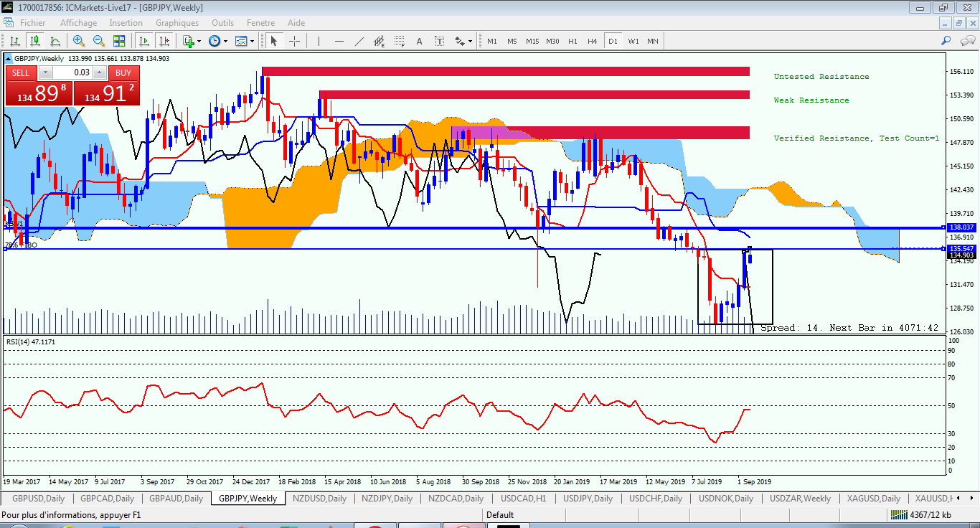Click the 134.89 sell price panel
Image resolution: width=980 pixels, height=528 pixels.
(39, 93)
